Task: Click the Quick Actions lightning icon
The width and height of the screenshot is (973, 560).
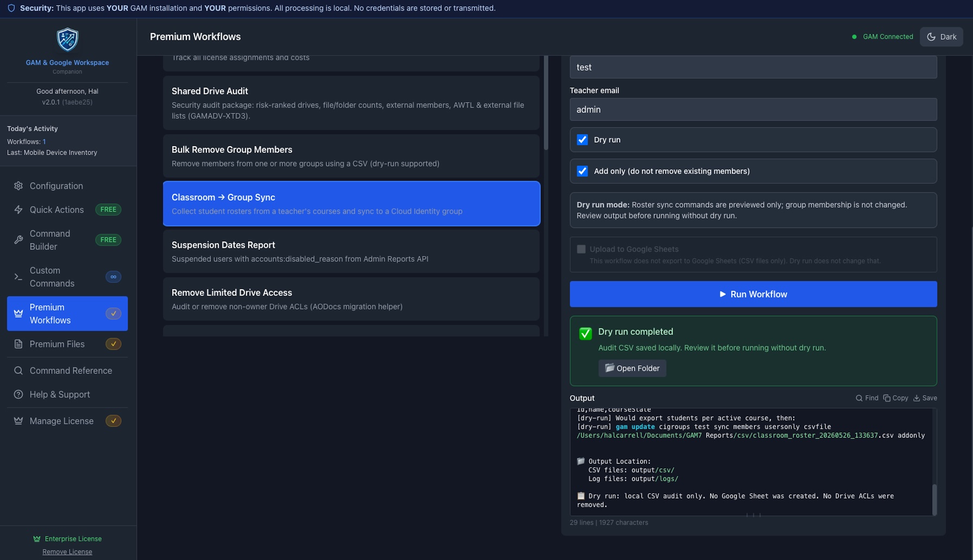Action: (x=18, y=209)
